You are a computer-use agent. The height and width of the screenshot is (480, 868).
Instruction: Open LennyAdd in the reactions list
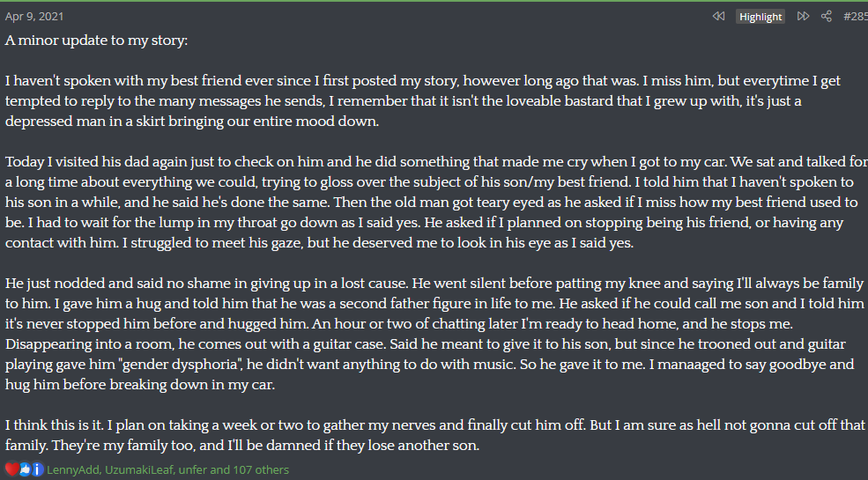[72, 469]
